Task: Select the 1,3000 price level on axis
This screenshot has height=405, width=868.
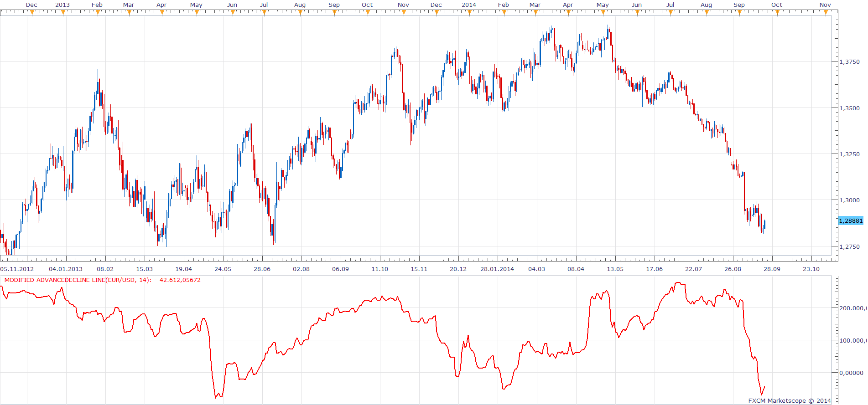Action: (x=850, y=200)
